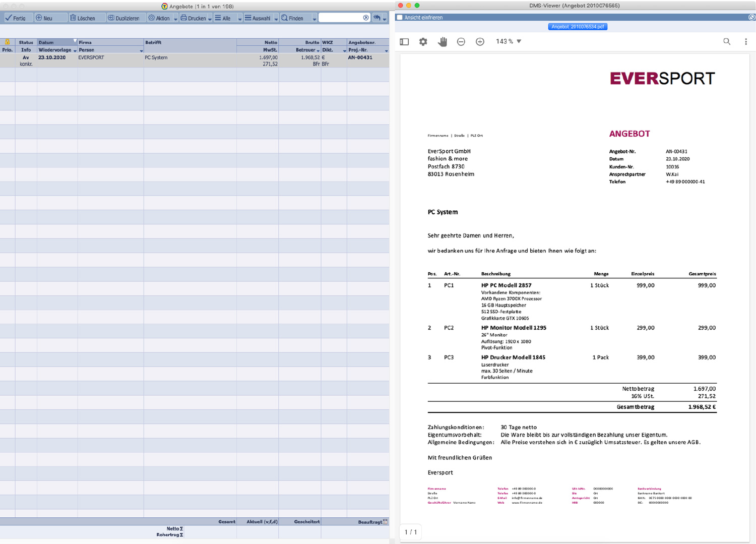Expand the Alle dropdown arrow
This screenshot has height=544, width=756.
coord(240,19)
